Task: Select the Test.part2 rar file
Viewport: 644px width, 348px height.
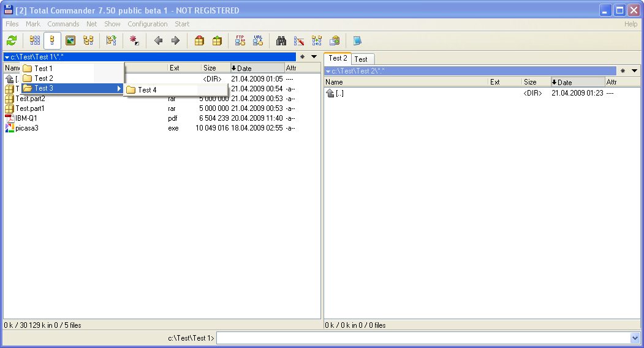Action: 162,99
